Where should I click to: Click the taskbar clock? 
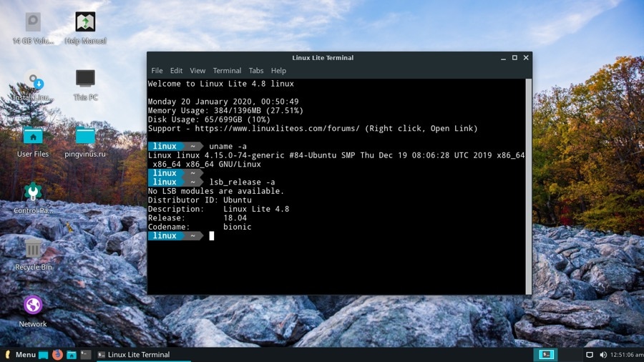point(627,355)
